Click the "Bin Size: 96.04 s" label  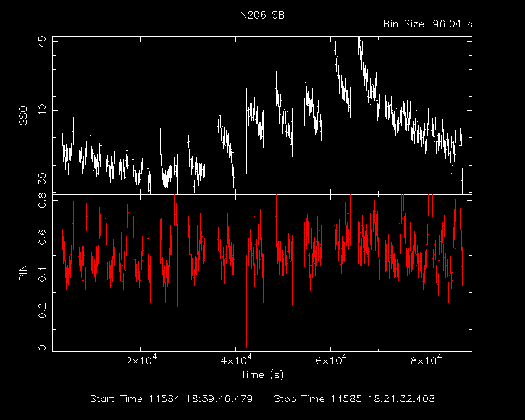pyautogui.click(x=427, y=24)
